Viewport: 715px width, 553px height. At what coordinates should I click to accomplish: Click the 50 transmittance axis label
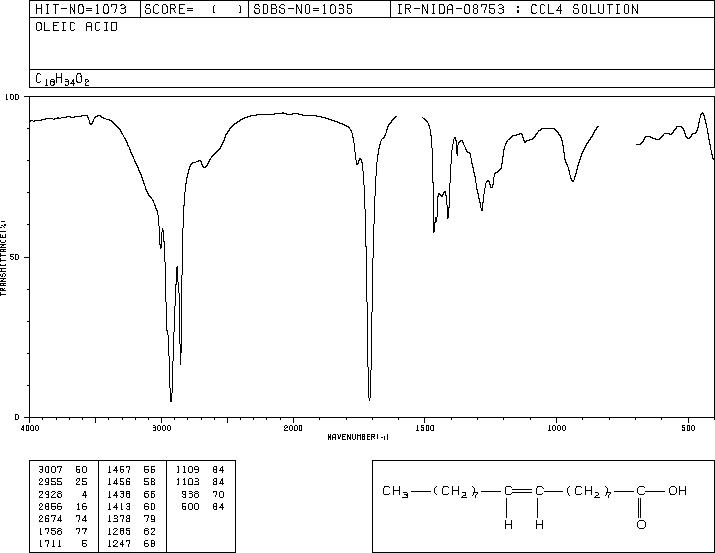click(15, 258)
